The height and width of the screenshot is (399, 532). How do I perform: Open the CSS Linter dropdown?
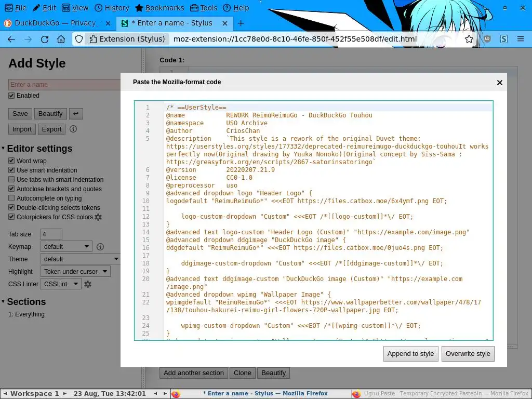coord(61,284)
